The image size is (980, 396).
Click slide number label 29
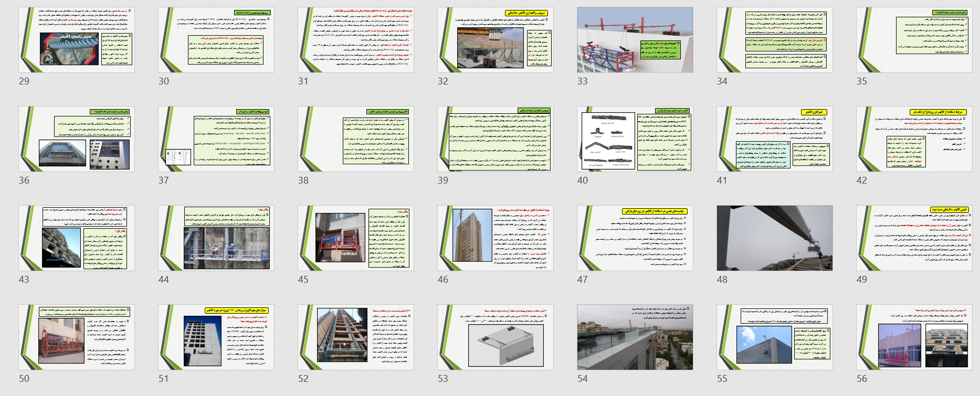24,81
